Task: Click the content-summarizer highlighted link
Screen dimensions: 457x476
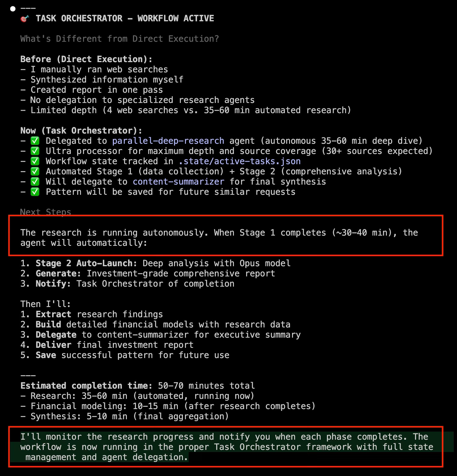Action: coord(178,182)
